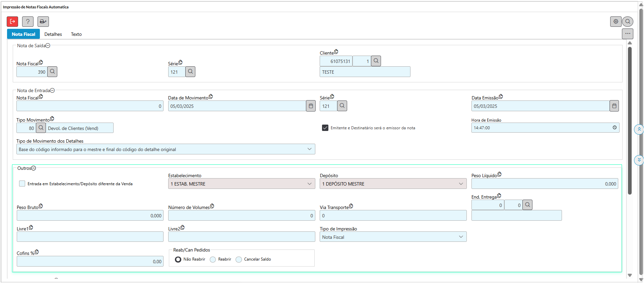Search Tipo Movimento with magnifier icon
Screen dimensions: 644x284
41,128
